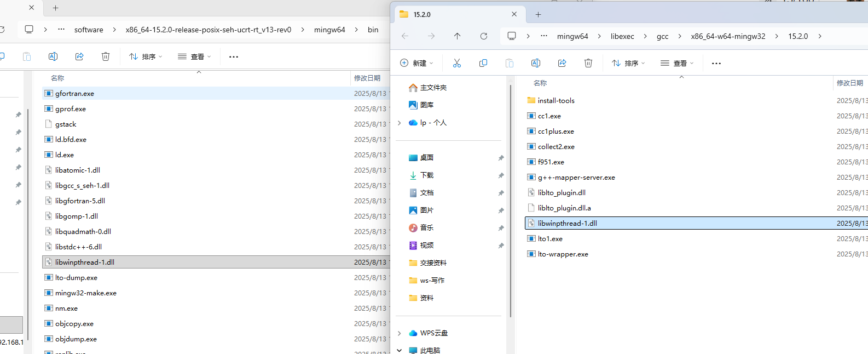The width and height of the screenshot is (868, 354).
Task: Open the 排序 sort dropdown in the 15.2.0 window
Action: (628, 63)
